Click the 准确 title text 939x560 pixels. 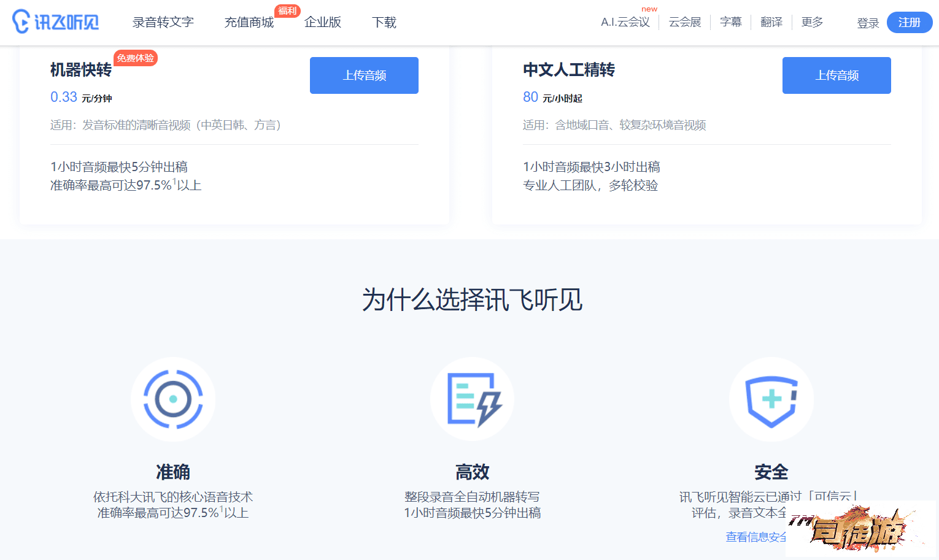point(173,472)
